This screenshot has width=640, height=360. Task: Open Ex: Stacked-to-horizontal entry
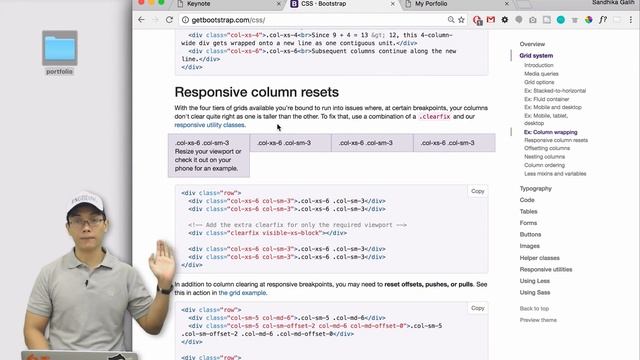point(555,91)
